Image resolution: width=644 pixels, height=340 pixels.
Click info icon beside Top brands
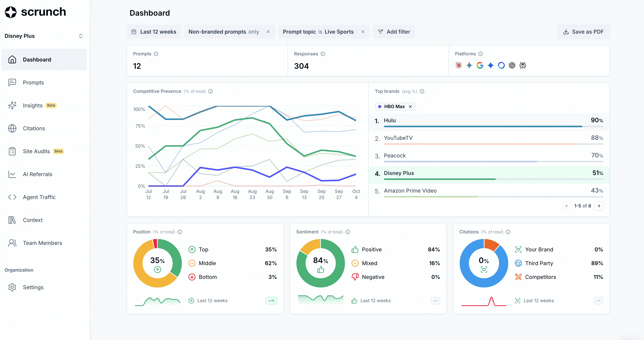[422, 91]
